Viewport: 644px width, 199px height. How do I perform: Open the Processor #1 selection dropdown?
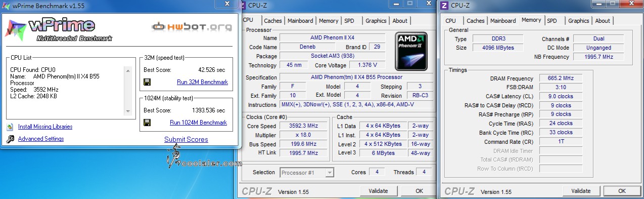(x=307, y=173)
